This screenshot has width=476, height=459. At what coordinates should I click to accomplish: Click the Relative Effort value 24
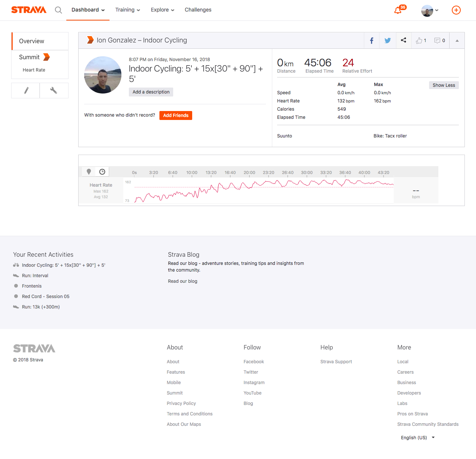pos(348,63)
